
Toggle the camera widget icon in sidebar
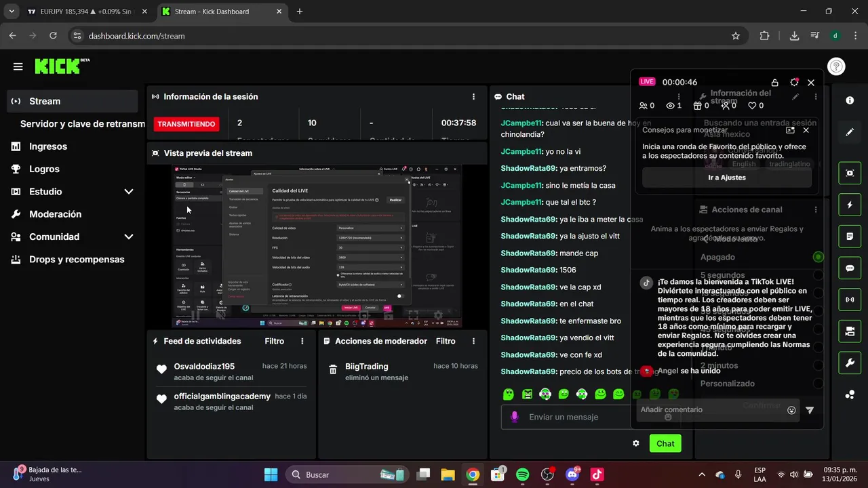(x=850, y=331)
